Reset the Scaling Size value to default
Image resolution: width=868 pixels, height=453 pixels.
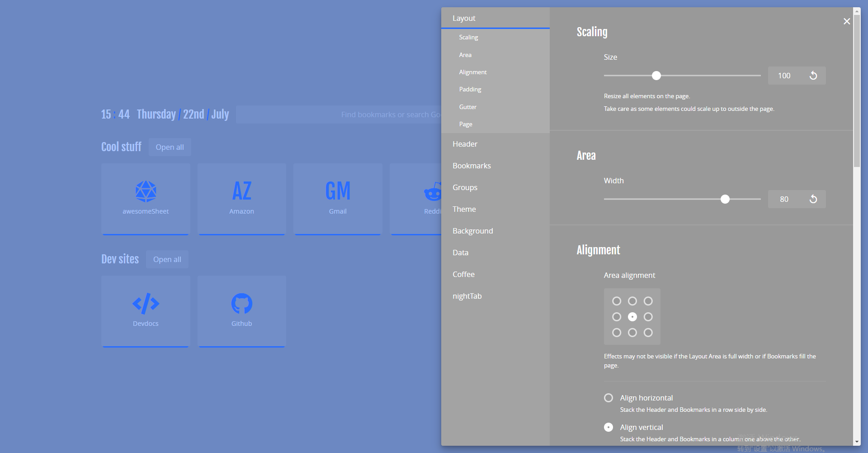813,76
